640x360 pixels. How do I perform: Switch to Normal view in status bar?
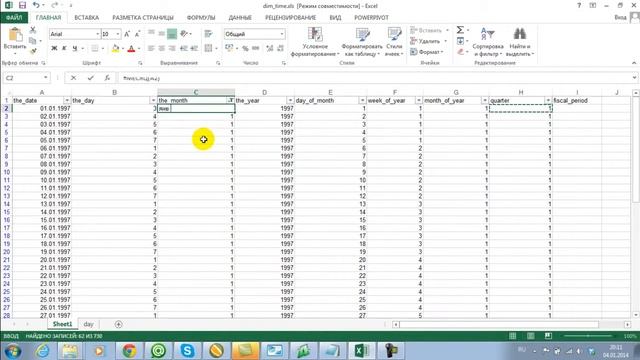[512, 336]
